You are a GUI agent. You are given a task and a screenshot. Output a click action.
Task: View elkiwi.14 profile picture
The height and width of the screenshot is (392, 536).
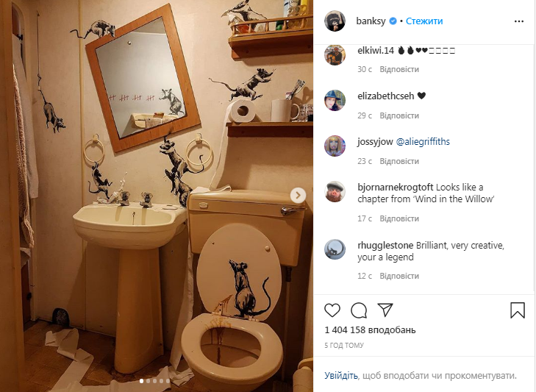tap(335, 54)
